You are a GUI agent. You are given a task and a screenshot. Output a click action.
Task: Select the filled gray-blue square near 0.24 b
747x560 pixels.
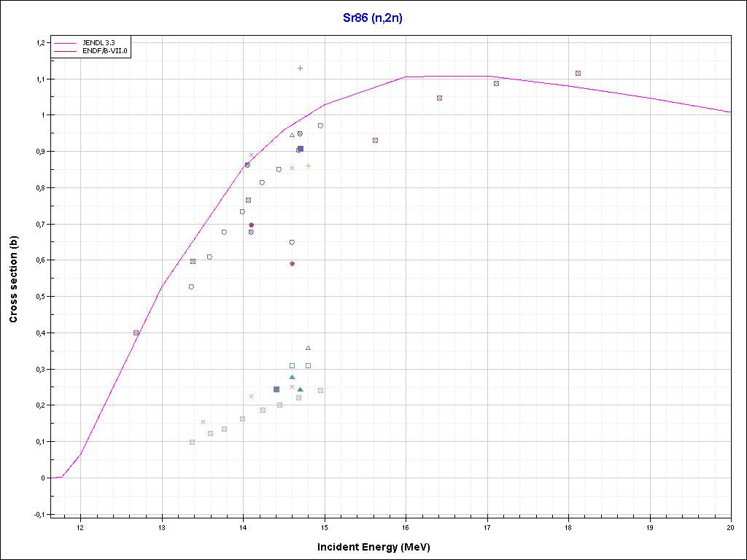click(276, 389)
